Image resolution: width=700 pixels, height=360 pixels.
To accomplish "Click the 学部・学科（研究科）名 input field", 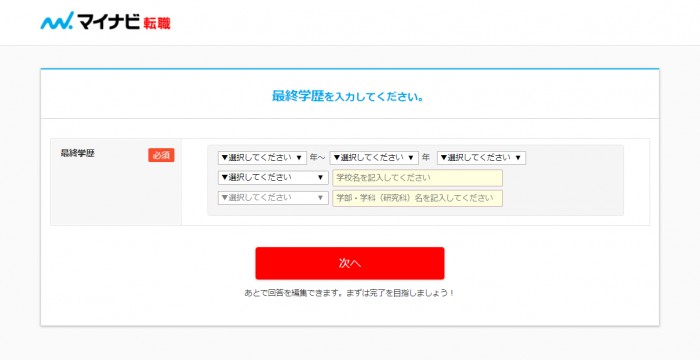I will (417, 198).
